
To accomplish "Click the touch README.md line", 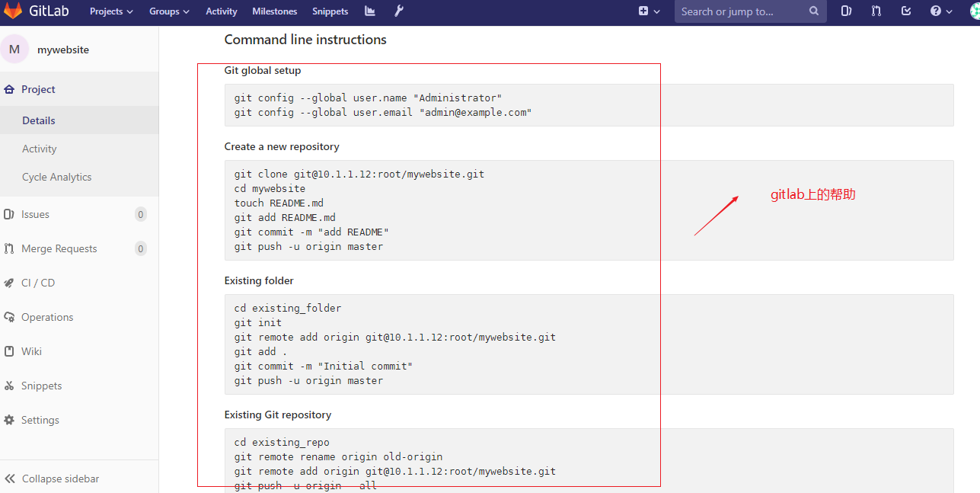I will click(279, 203).
